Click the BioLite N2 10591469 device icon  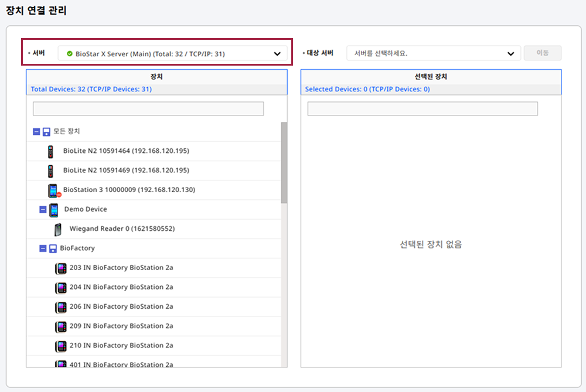coord(51,171)
